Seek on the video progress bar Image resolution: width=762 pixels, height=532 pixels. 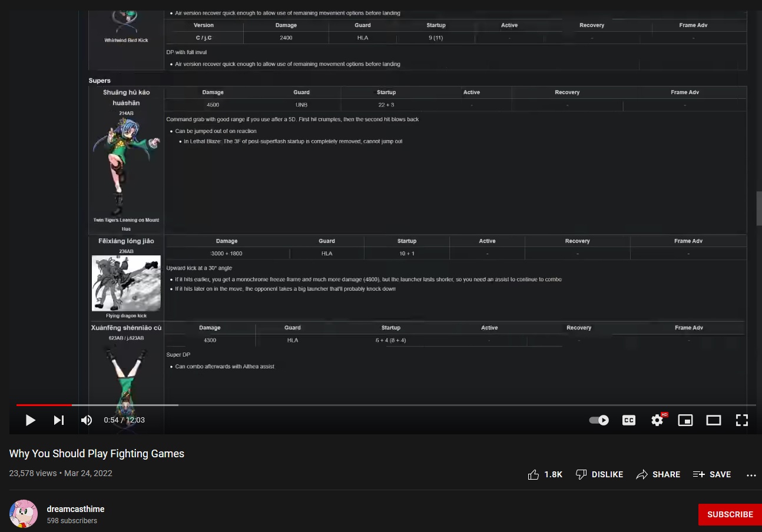pyautogui.click(x=386, y=405)
